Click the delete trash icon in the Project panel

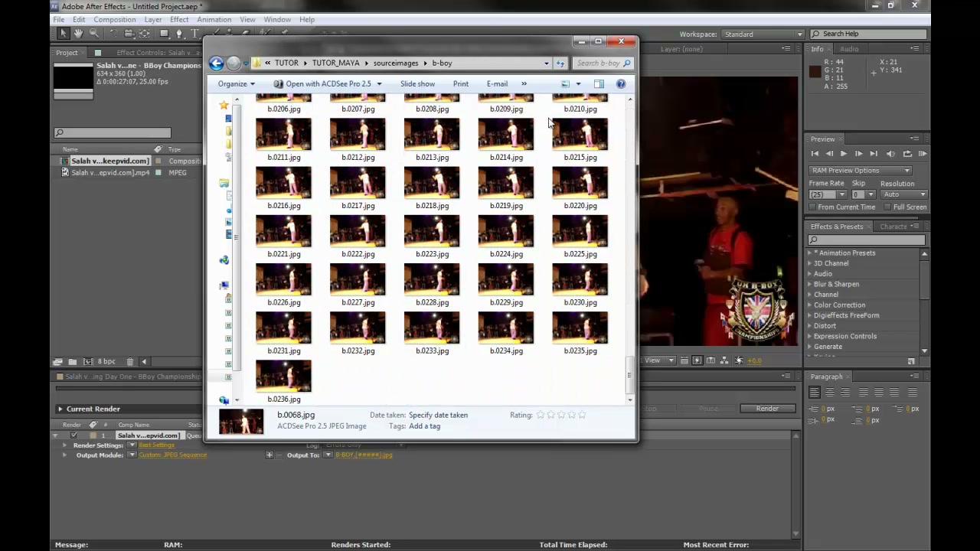(130, 361)
